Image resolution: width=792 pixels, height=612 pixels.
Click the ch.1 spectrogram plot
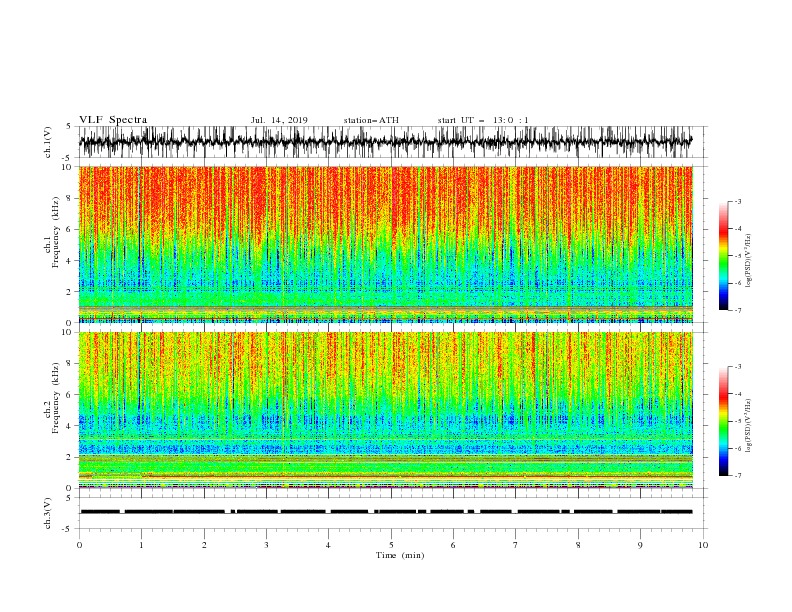(x=386, y=244)
